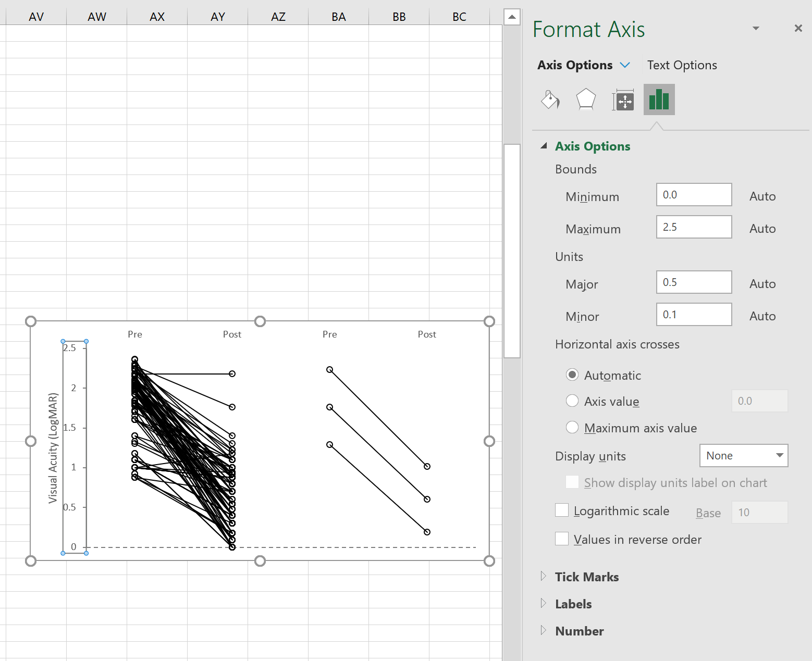Select the Effects icon
Image resolution: width=812 pixels, height=661 pixels.
(586, 99)
